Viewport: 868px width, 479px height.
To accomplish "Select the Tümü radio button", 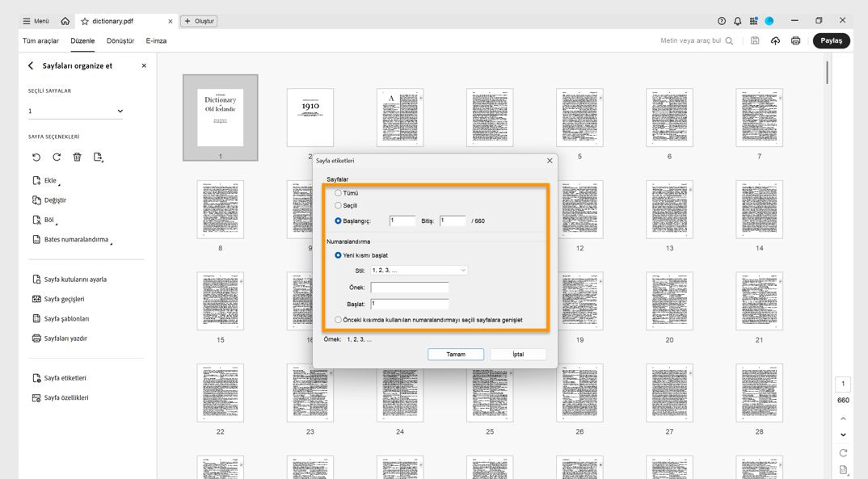I will coord(338,193).
